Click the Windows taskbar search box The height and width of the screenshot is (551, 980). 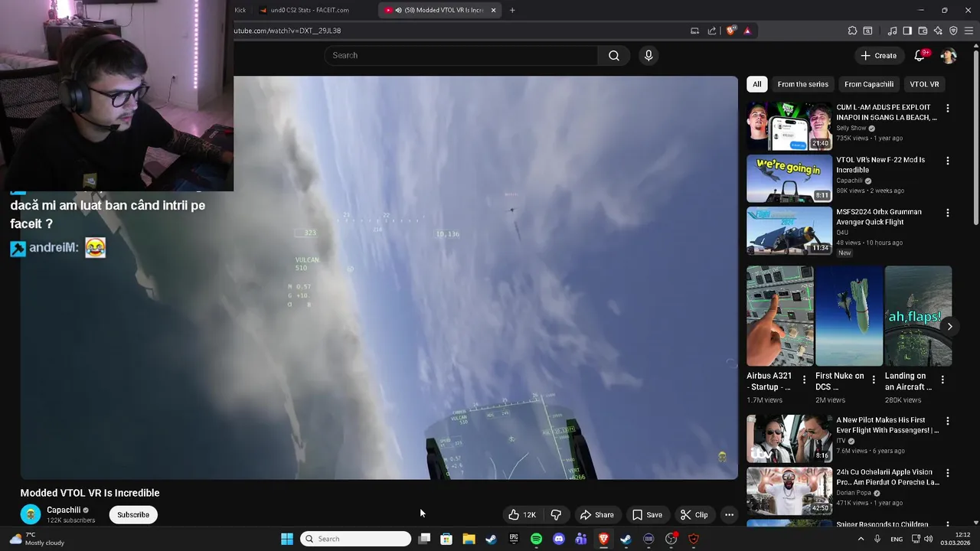coord(356,539)
